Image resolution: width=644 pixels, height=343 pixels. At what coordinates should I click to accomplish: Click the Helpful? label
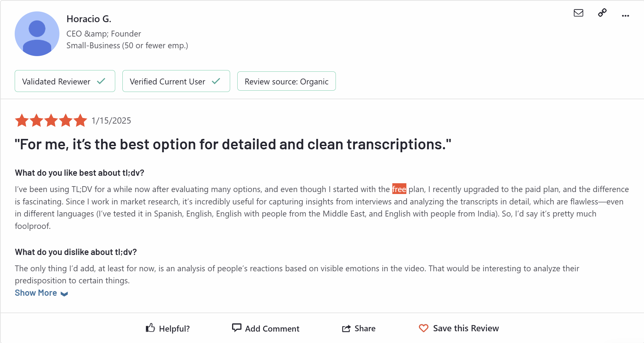(x=174, y=329)
